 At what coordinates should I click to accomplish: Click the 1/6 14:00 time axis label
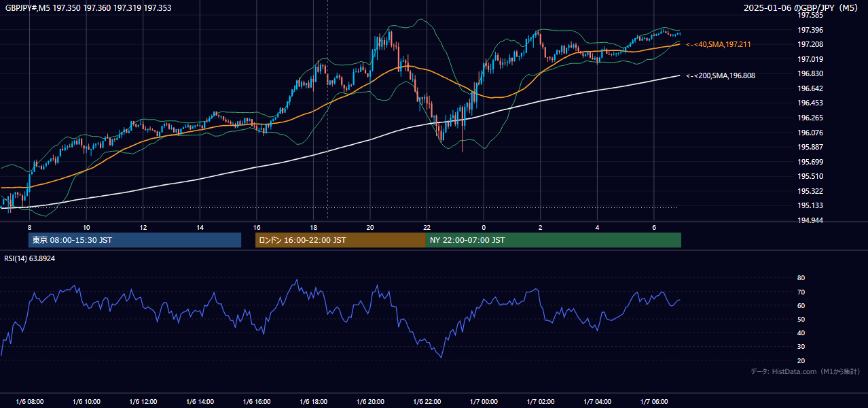coord(200,401)
